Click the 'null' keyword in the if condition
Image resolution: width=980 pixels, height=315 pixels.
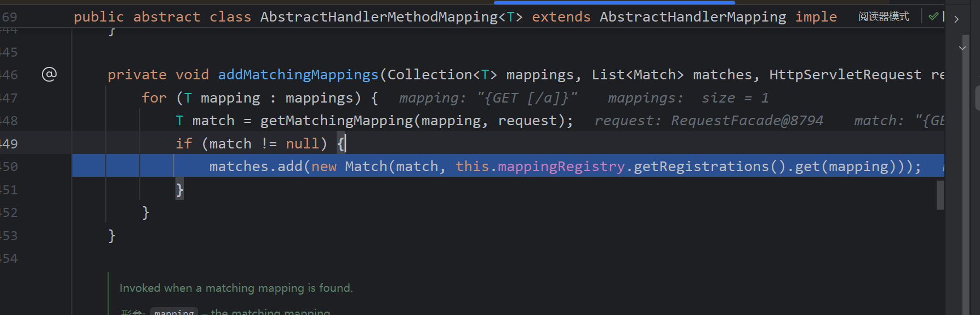303,144
